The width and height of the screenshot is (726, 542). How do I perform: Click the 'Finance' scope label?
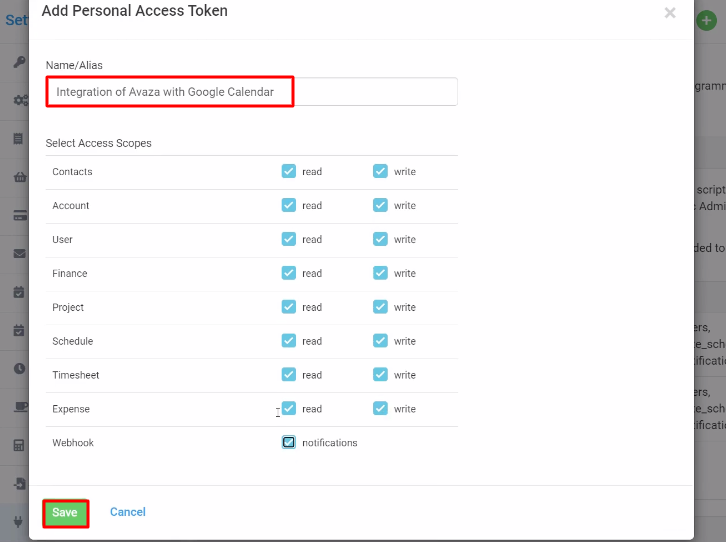(69, 274)
